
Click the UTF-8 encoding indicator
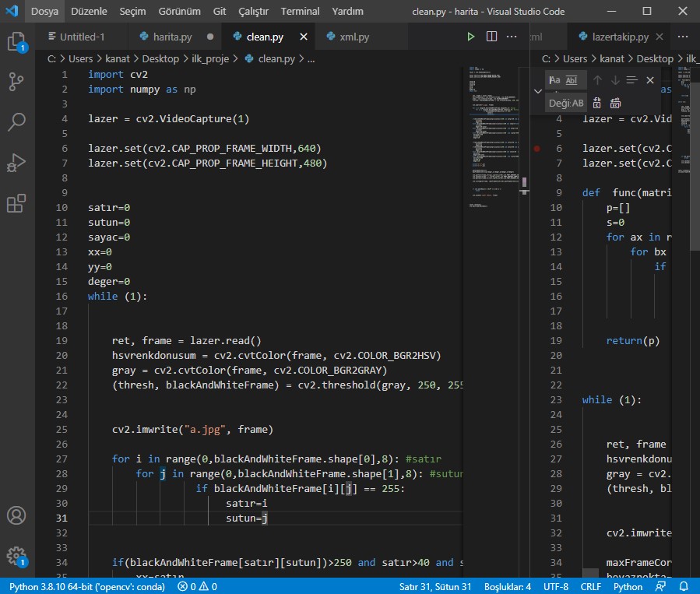556,586
